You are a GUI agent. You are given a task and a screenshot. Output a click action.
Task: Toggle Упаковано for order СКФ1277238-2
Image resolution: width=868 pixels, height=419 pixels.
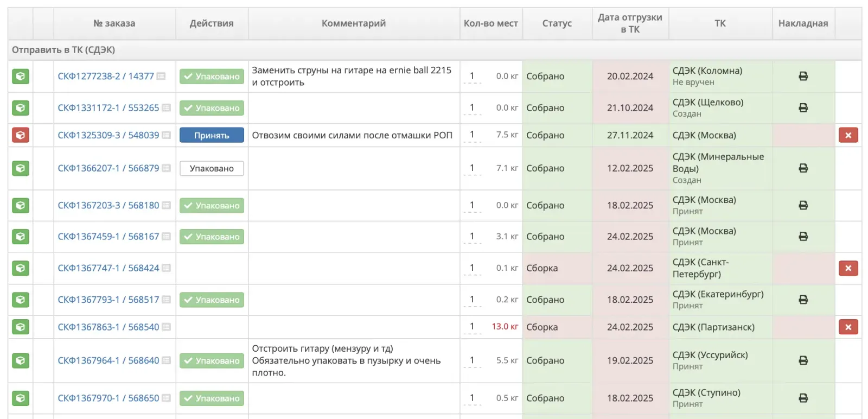coord(212,77)
